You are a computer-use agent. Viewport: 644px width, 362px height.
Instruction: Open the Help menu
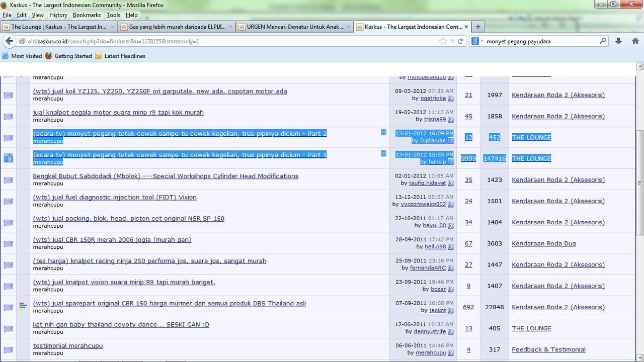(131, 15)
